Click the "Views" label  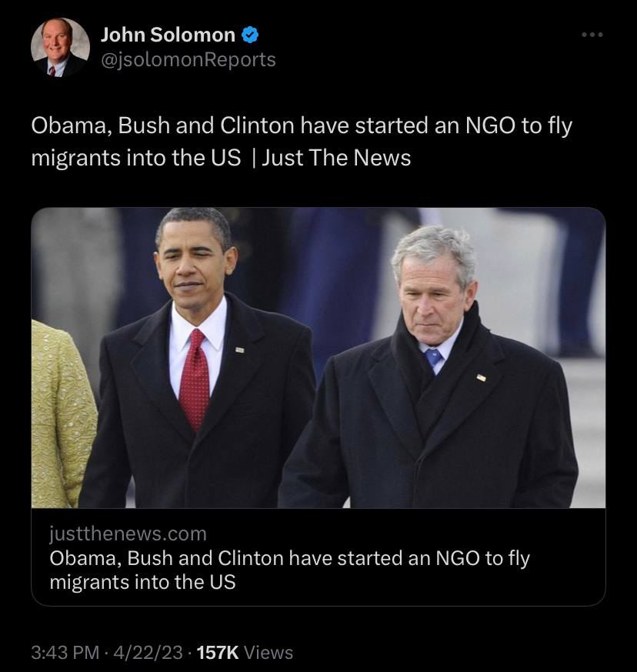pos(269,653)
